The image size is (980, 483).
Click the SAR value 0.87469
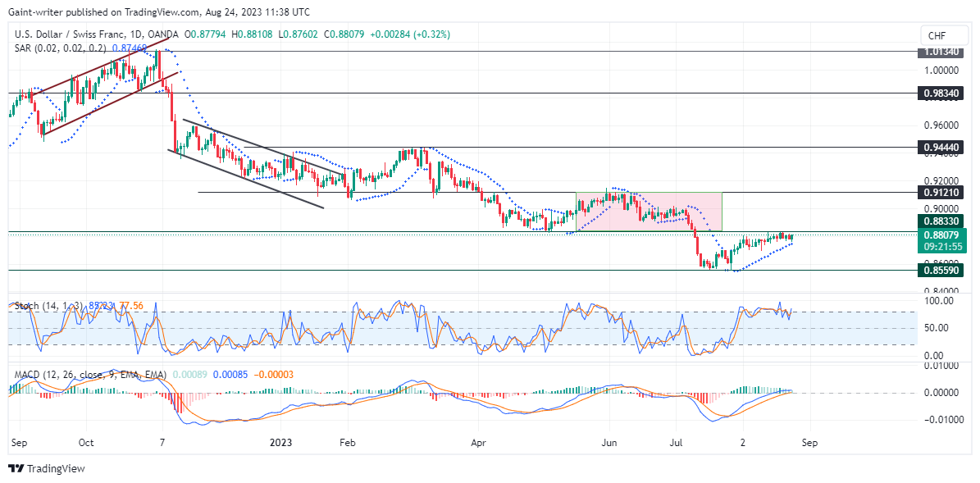130,48
